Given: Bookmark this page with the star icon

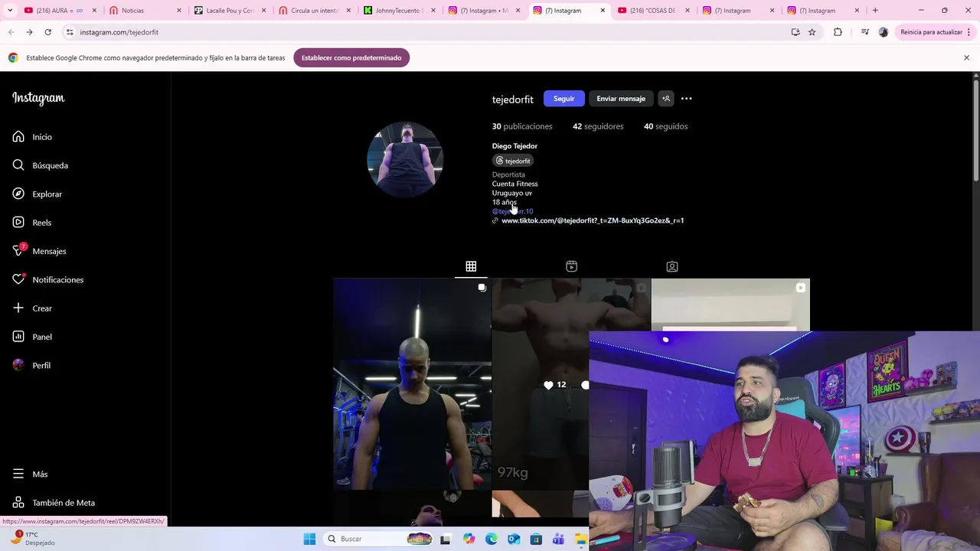Looking at the screenshot, I should 812,32.
